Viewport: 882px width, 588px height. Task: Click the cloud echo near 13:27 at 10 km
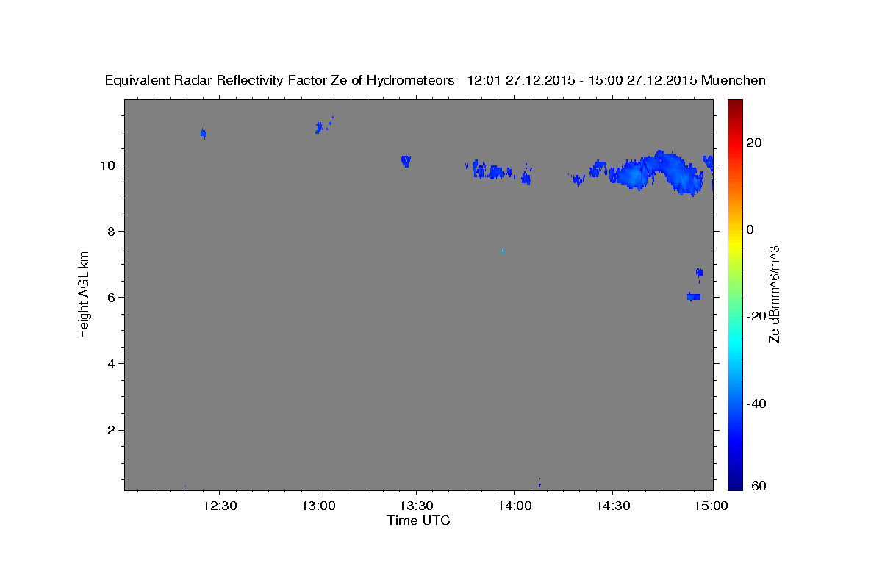[406, 160]
